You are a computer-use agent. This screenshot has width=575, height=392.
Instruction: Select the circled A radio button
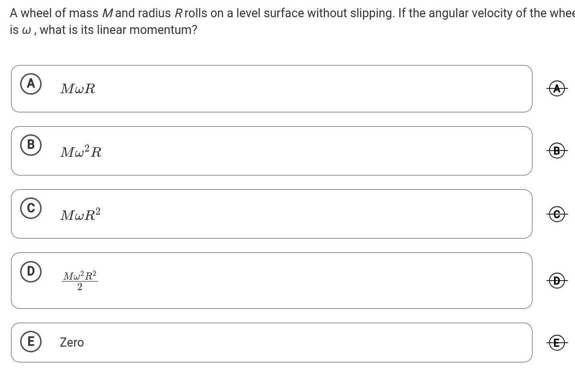coord(31,84)
